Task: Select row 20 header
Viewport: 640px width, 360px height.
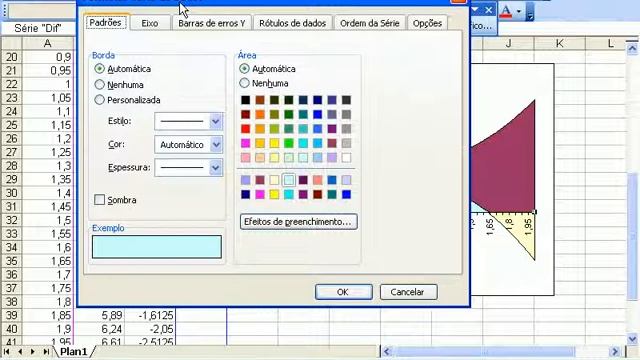Action: (x=11, y=57)
